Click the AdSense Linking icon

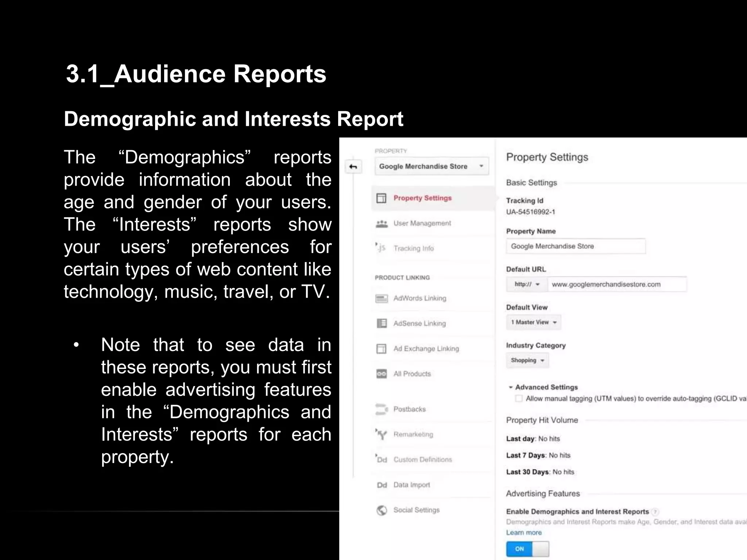pos(382,323)
